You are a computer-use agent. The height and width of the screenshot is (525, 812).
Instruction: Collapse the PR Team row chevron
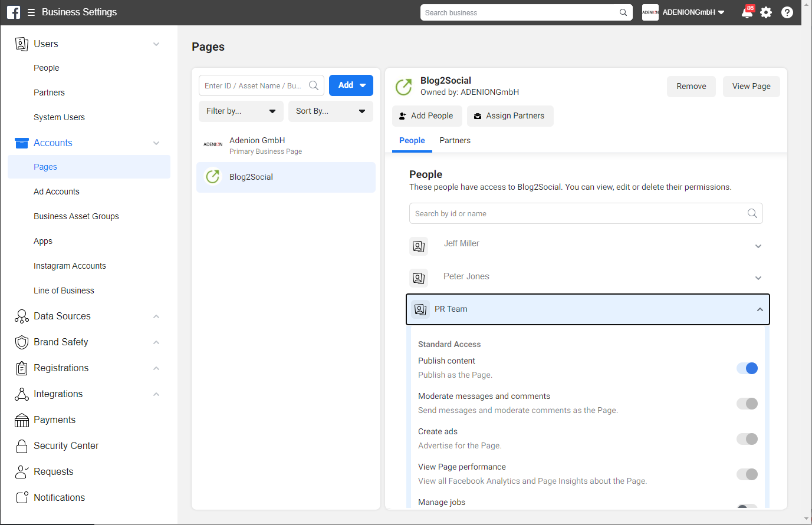tap(760, 309)
